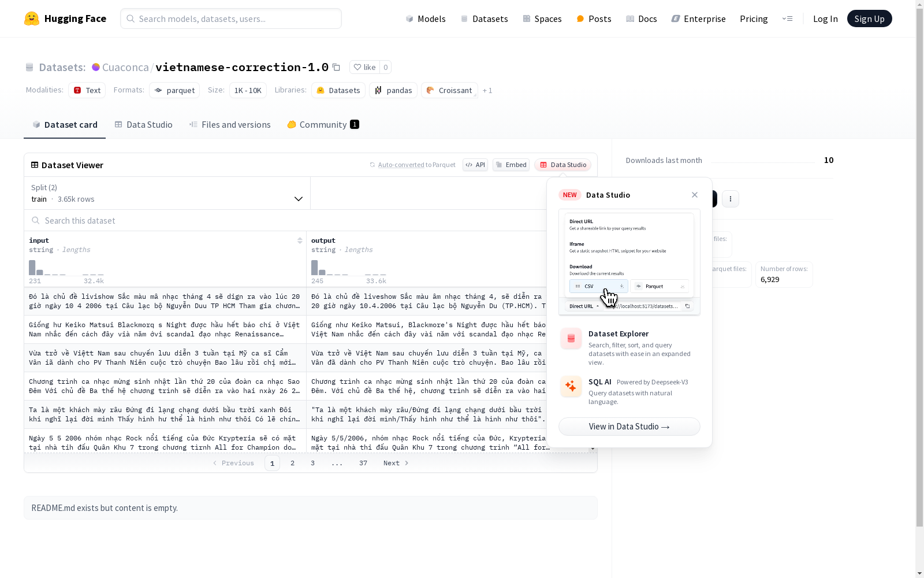
Task: Select the row starting "Vừa trở về Việtt Nam"
Action: pos(286,358)
